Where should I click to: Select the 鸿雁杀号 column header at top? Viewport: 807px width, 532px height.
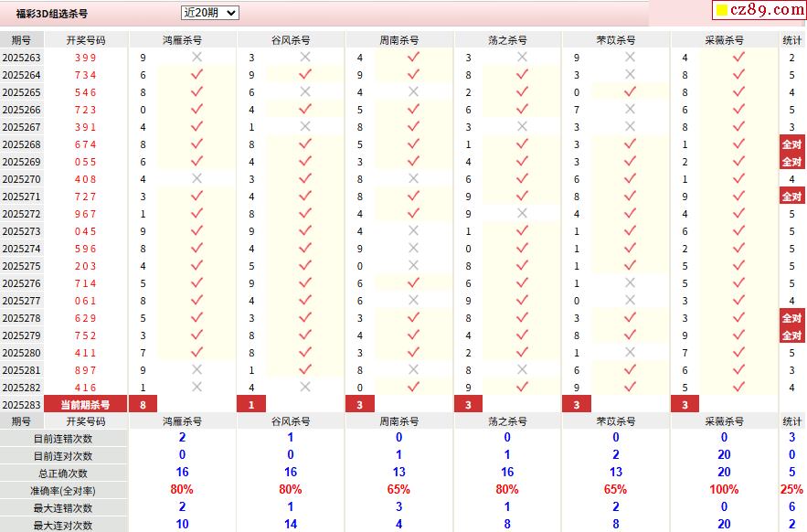(182, 40)
